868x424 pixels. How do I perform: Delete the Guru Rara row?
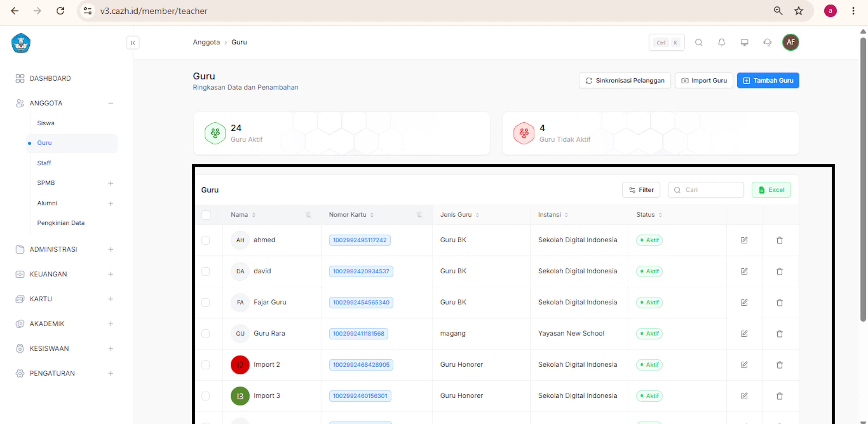pos(779,334)
